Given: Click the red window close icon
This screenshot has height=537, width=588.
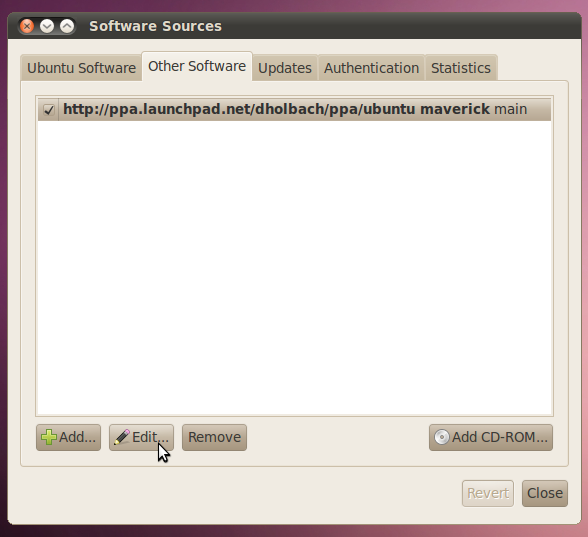Looking at the screenshot, I should click(27, 26).
